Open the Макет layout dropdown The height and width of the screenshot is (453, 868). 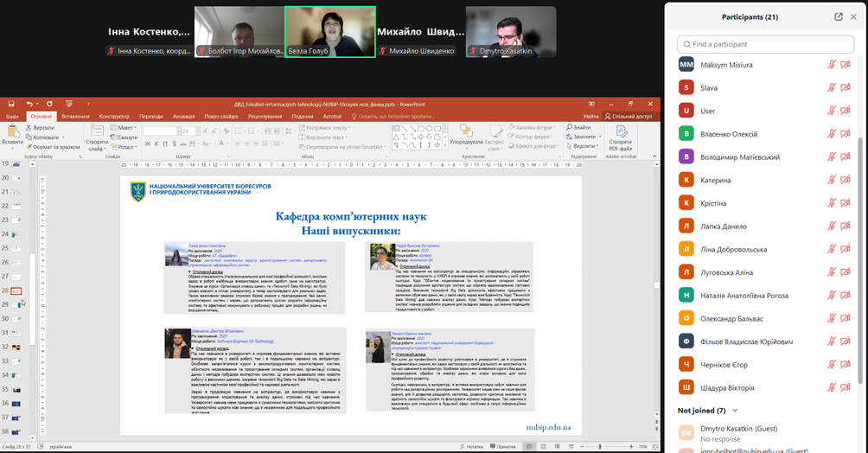point(124,128)
